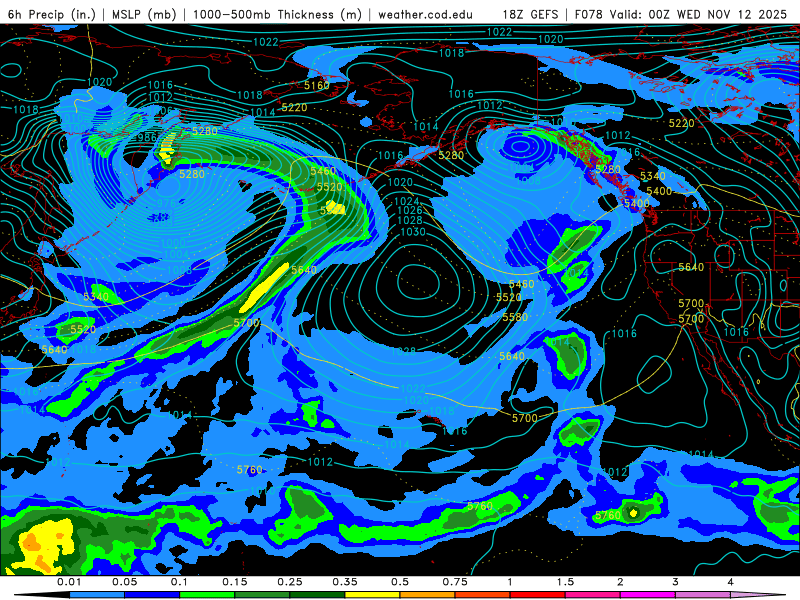
Task: Click the "0.5" legend value
Action: coord(400,582)
